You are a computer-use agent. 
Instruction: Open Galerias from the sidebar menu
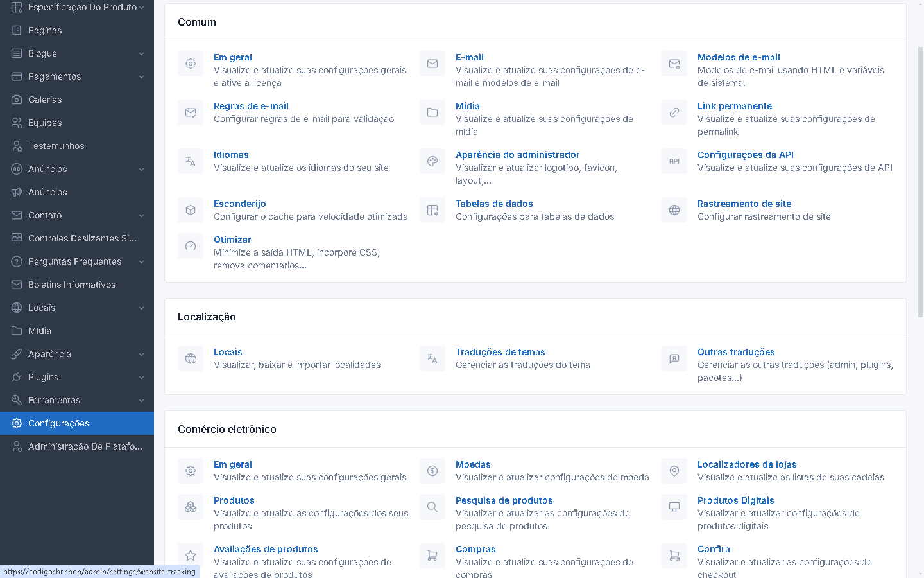45,100
